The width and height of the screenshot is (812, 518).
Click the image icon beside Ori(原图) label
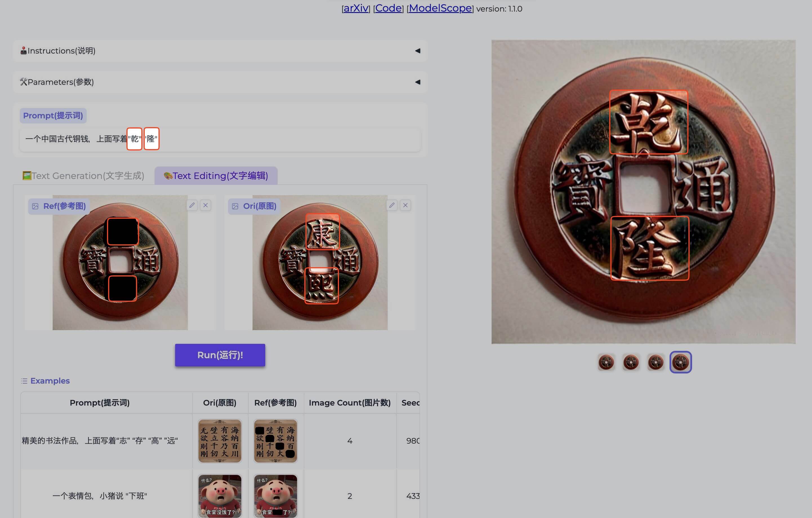(x=235, y=206)
